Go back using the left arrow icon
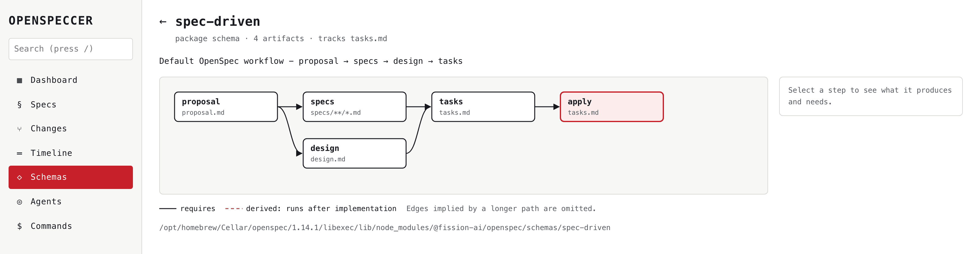The width and height of the screenshot is (980, 254). pyautogui.click(x=163, y=22)
